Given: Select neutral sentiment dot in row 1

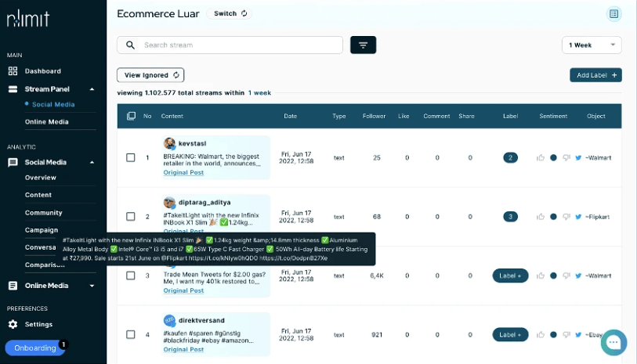Looking at the screenshot, I should pos(553,158).
